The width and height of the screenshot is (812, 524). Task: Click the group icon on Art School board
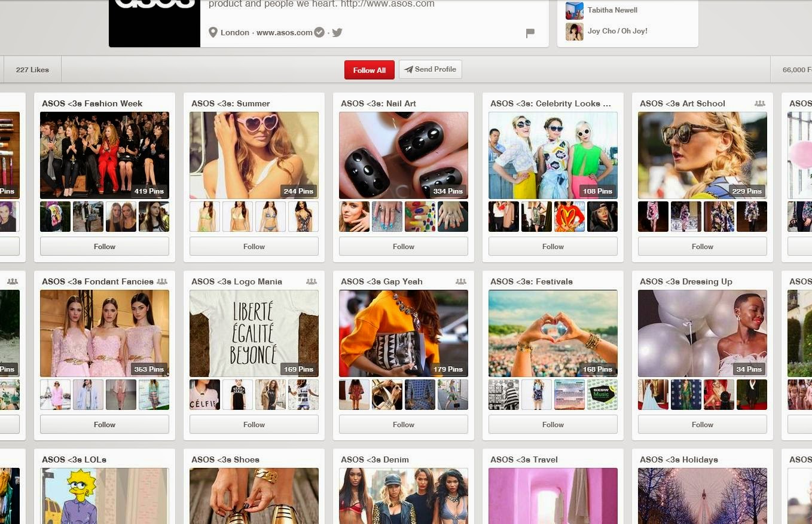pyautogui.click(x=759, y=103)
